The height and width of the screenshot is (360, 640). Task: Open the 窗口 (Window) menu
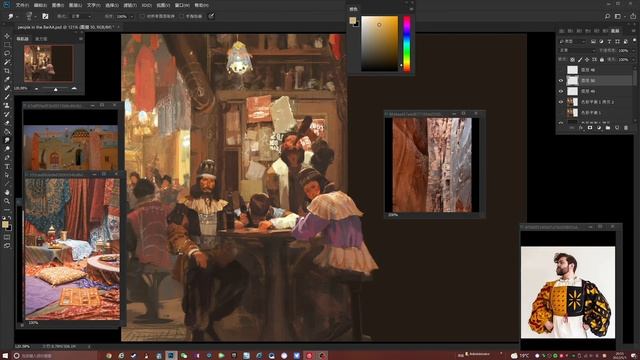(x=182, y=5)
